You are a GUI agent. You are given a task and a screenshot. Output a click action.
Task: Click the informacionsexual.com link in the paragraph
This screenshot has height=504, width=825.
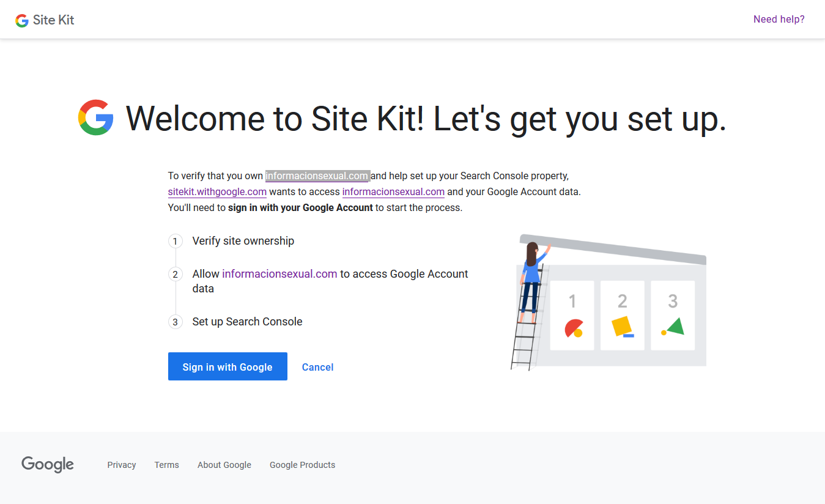(x=393, y=191)
